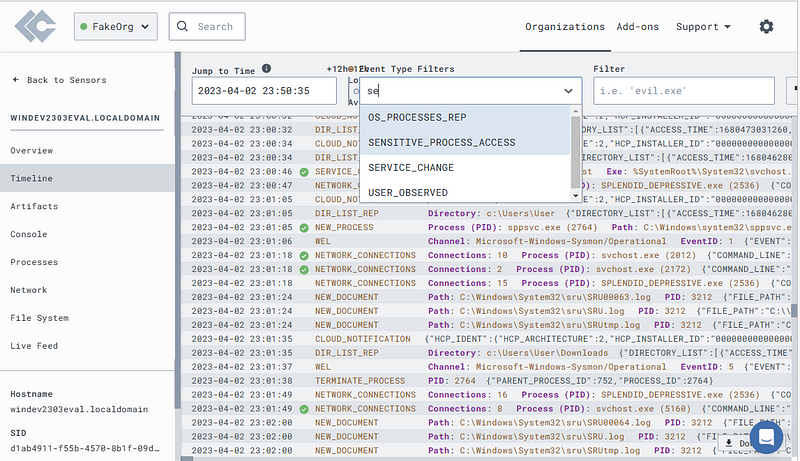Click the dropdown list scrollbar up arrow
The image size is (800, 461).
576,111
